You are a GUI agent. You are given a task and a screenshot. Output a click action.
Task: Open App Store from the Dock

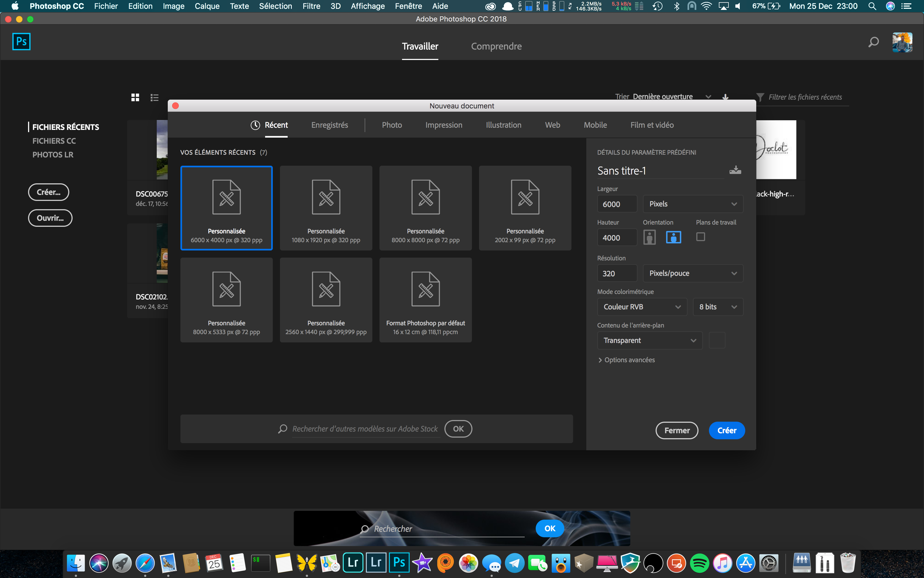[x=746, y=563]
